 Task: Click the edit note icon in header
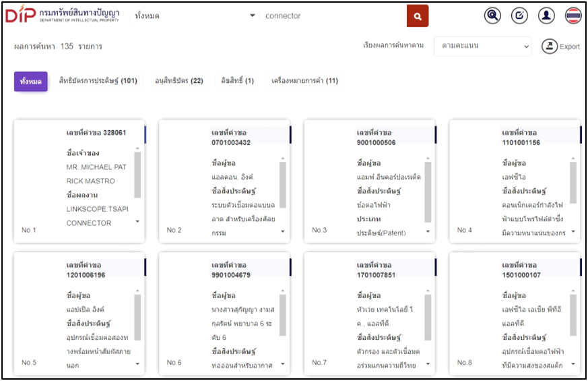click(x=520, y=16)
